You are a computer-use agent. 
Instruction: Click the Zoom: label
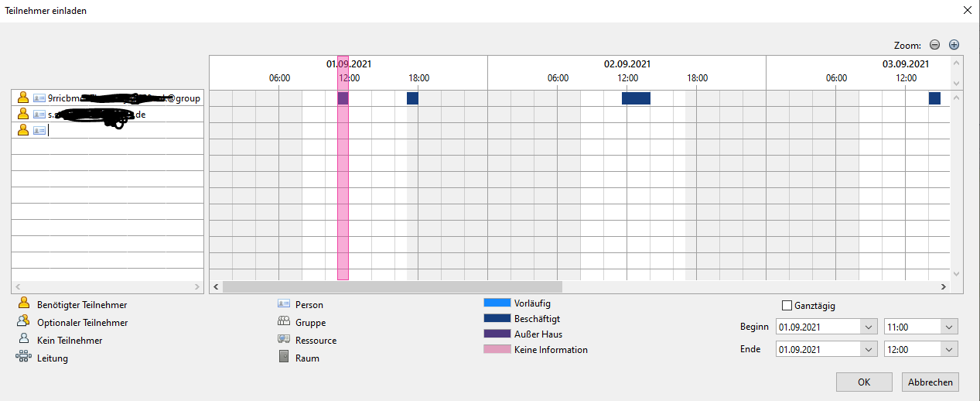pyautogui.click(x=907, y=46)
